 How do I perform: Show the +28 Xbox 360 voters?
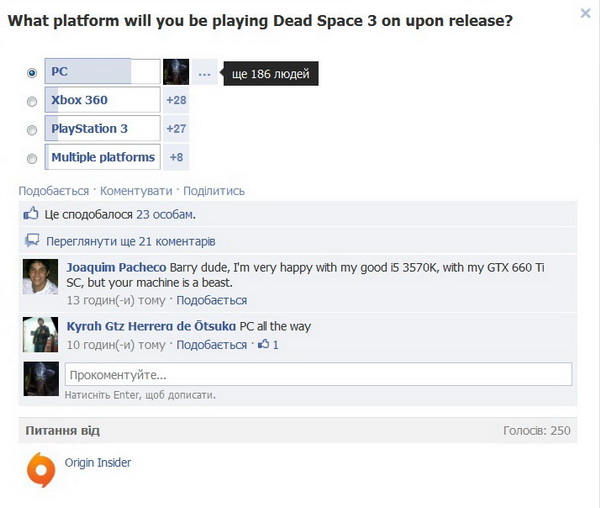[176, 100]
